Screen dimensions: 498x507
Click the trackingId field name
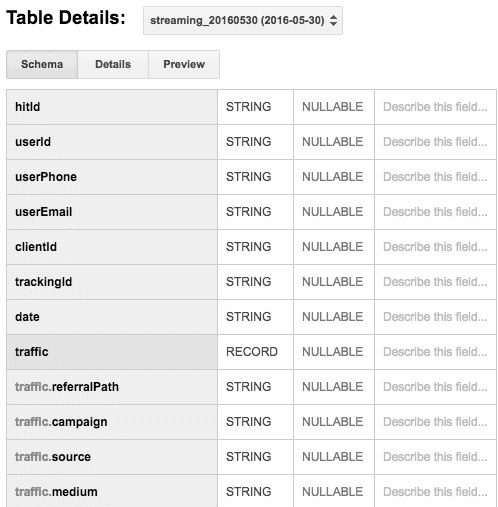click(x=44, y=282)
